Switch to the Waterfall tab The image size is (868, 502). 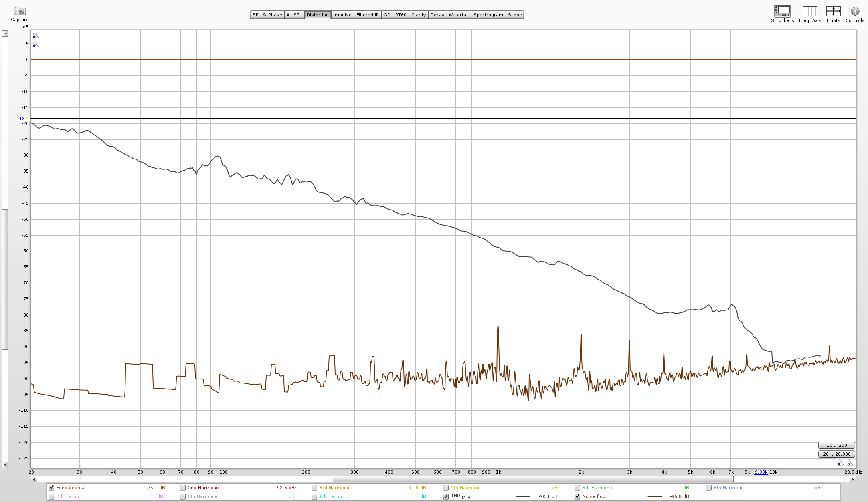click(x=458, y=15)
